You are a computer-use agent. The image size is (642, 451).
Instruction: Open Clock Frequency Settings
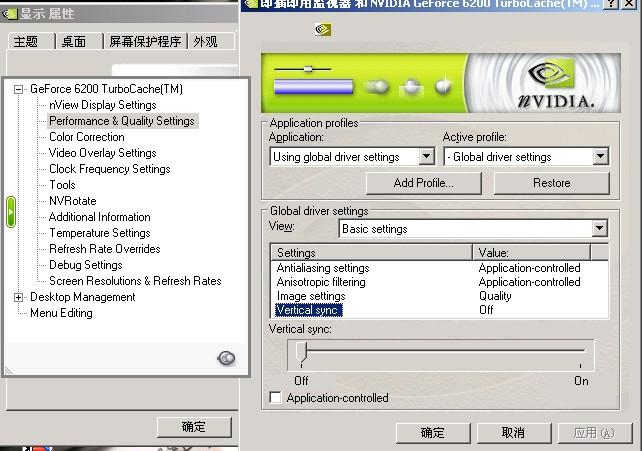[110, 169]
